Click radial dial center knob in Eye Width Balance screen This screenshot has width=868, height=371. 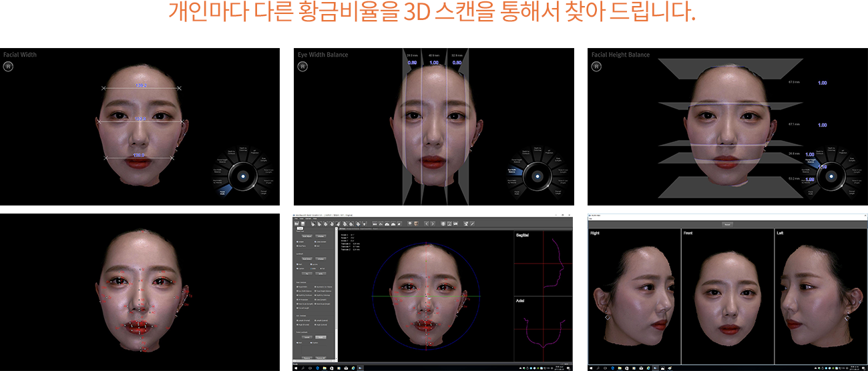click(x=537, y=176)
